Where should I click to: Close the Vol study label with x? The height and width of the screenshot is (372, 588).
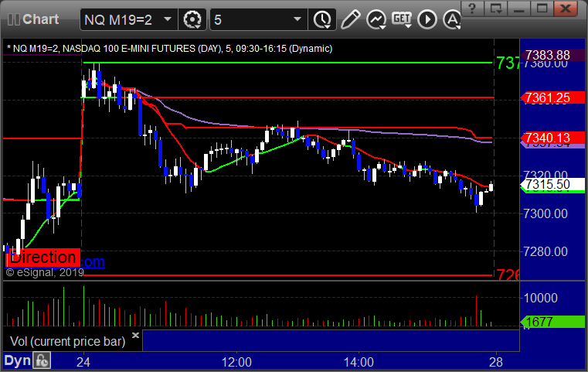135,335
